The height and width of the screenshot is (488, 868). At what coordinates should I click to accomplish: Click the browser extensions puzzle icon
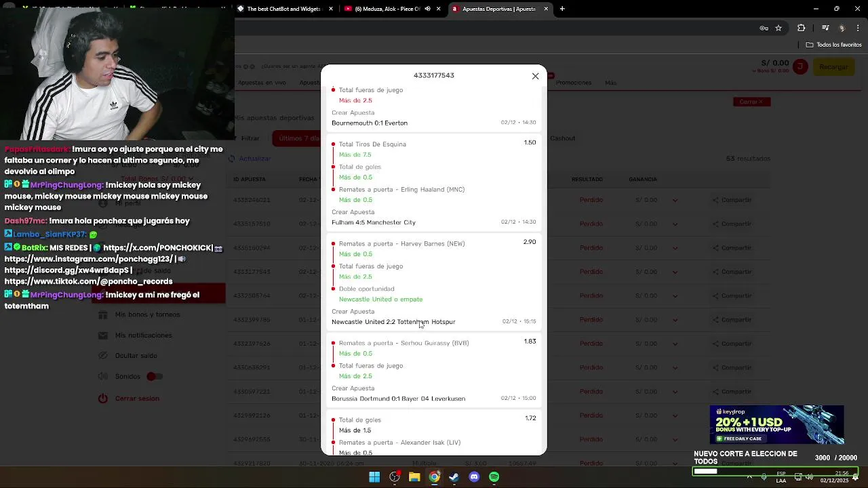pos(802,28)
